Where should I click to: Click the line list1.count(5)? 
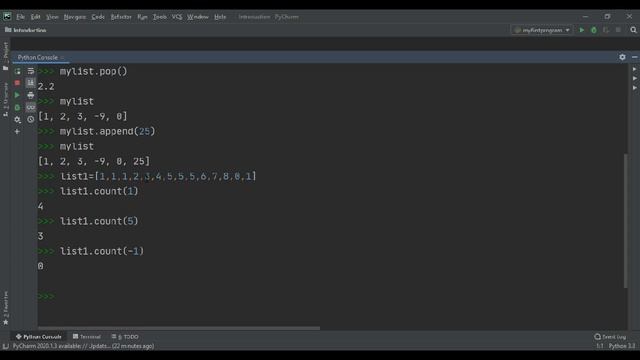click(99, 221)
